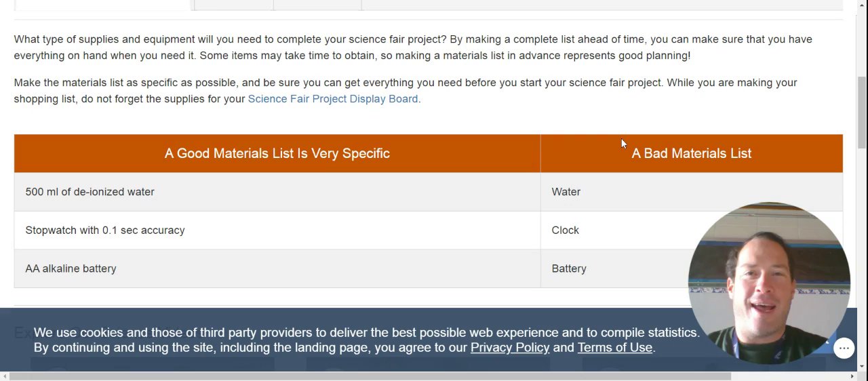Open the Terms of Use link
Image resolution: width=868 pixels, height=381 pixels.
tap(614, 348)
